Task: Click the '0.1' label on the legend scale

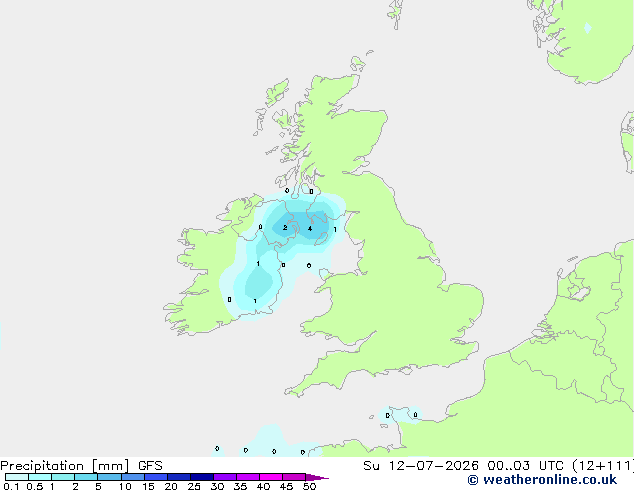Action: point(11,486)
